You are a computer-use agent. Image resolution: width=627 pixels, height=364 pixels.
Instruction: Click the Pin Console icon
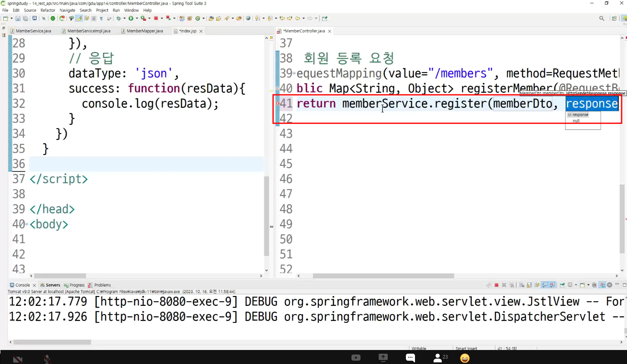562,285
